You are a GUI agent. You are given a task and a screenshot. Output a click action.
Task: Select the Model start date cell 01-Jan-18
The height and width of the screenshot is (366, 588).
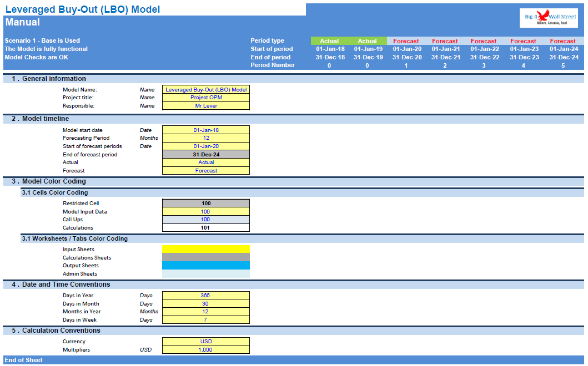206,130
